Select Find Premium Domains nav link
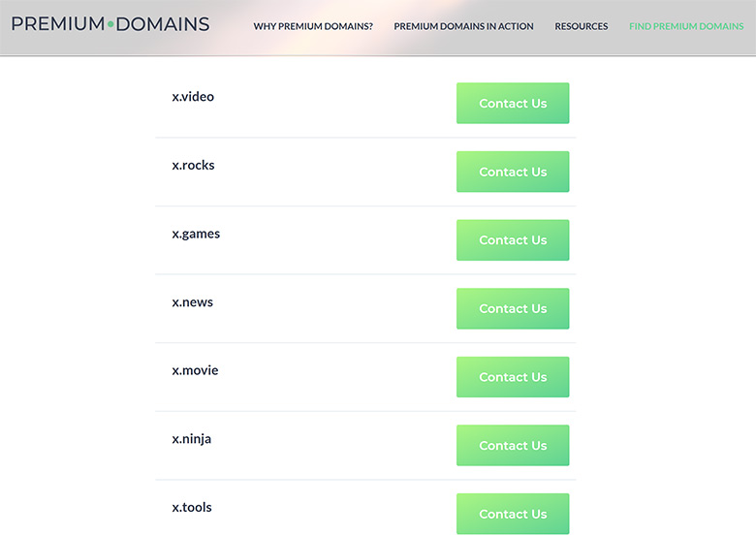Screen dimensions: 756x536 (686, 26)
